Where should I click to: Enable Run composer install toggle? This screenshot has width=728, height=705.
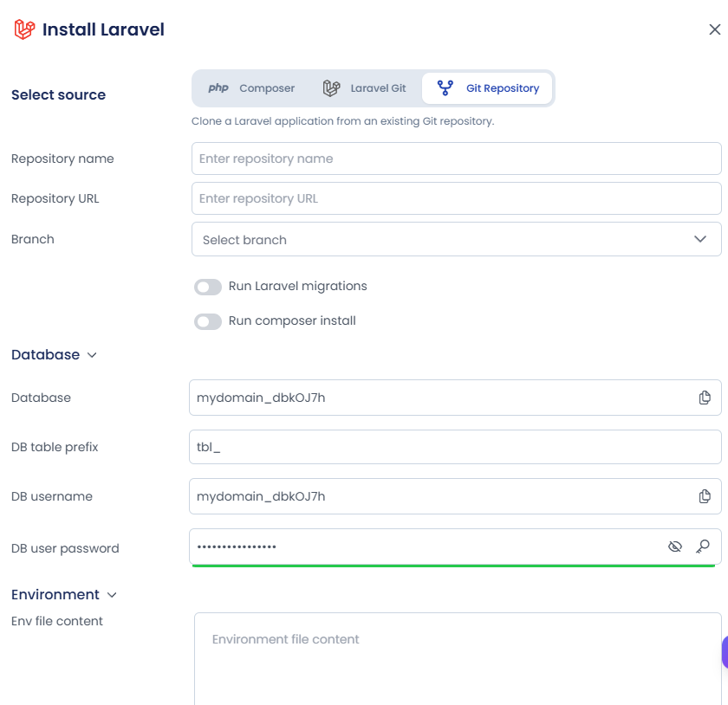tap(208, 321)
